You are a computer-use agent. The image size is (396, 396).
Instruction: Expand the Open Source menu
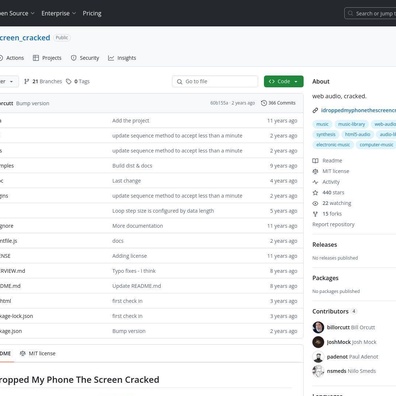point(17,13)
